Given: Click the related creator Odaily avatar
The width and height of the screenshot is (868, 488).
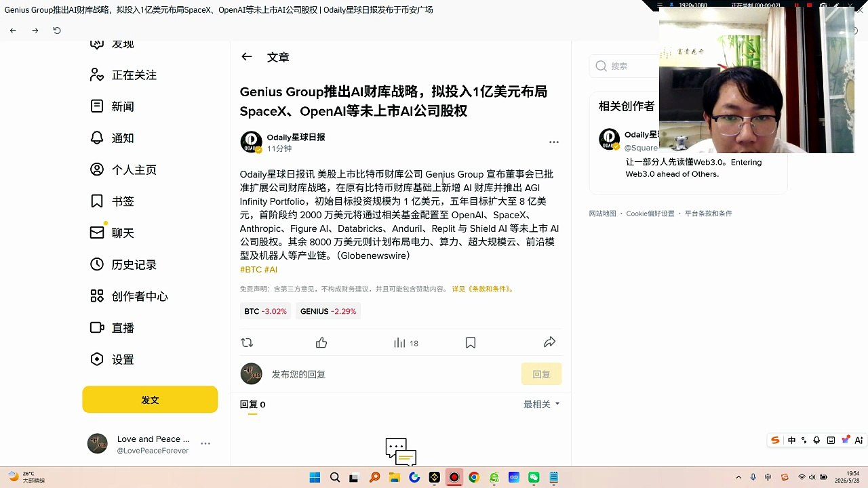Looking at the screenshot, I should click(x=609, y=139).
